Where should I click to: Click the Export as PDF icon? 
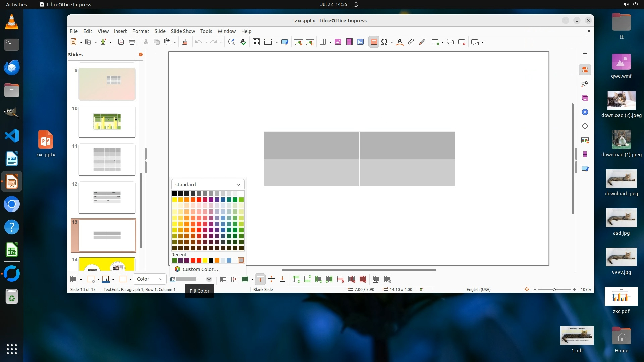coord(121,42)
